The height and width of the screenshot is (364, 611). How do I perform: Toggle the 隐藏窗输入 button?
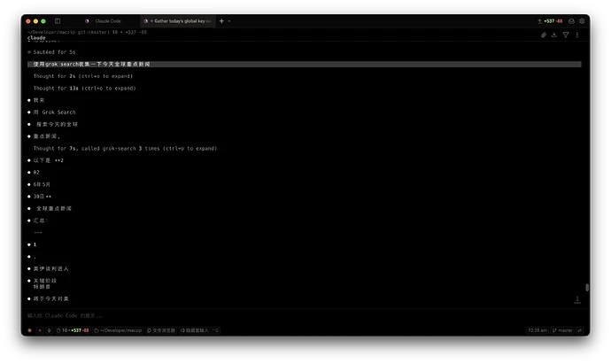click(x=199, y=330)
